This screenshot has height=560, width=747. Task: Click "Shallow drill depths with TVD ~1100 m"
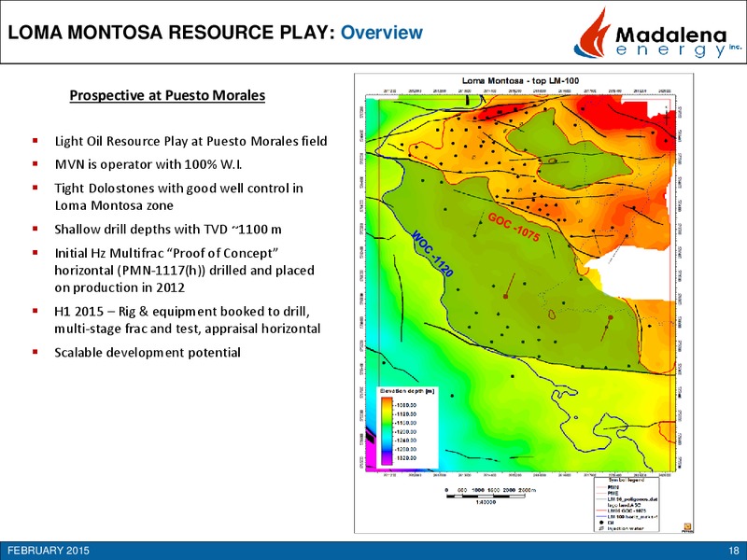tap(168, 230)
